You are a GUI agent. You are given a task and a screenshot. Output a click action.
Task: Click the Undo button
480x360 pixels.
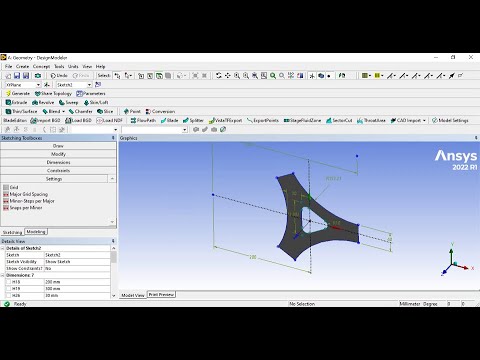coord(59,76)
